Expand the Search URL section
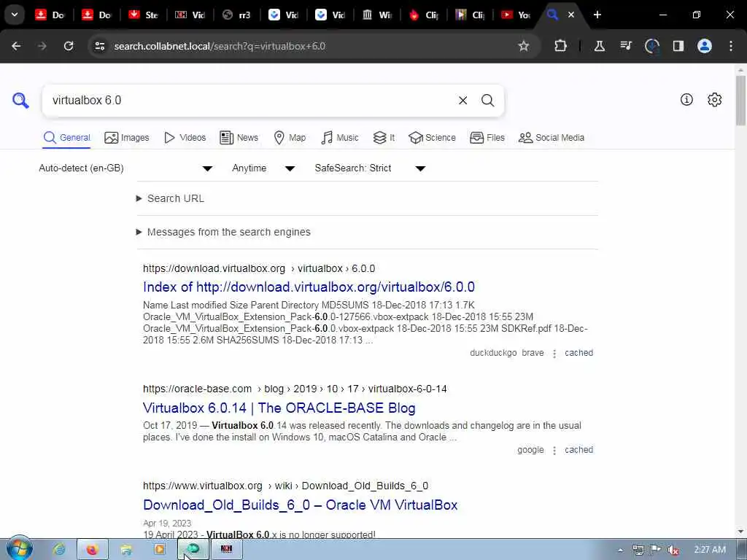 [x=171, y=198]
